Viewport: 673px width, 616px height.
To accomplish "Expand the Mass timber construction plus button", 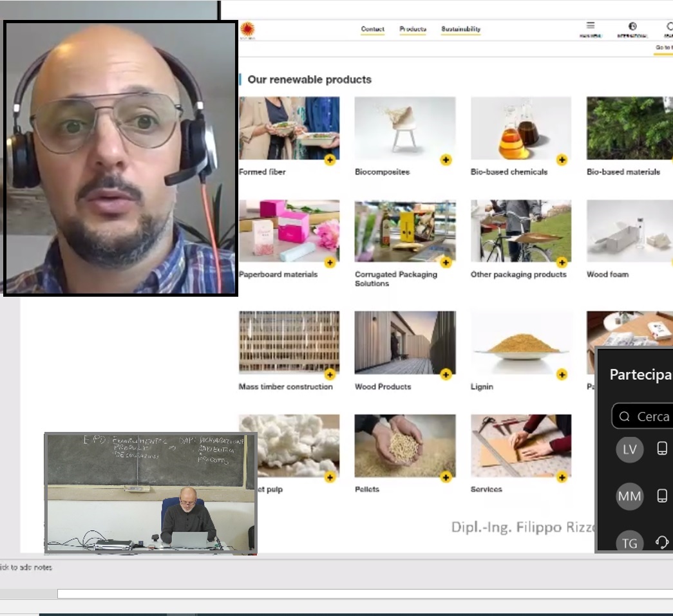I will click(330, 375).
